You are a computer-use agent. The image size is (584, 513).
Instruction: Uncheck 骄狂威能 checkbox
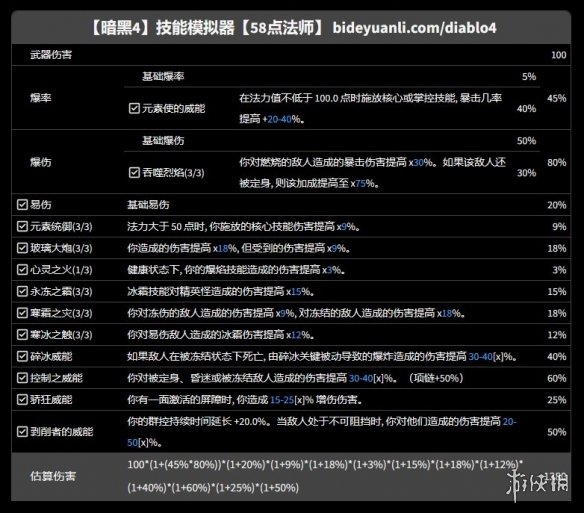[x=22, y=399]
